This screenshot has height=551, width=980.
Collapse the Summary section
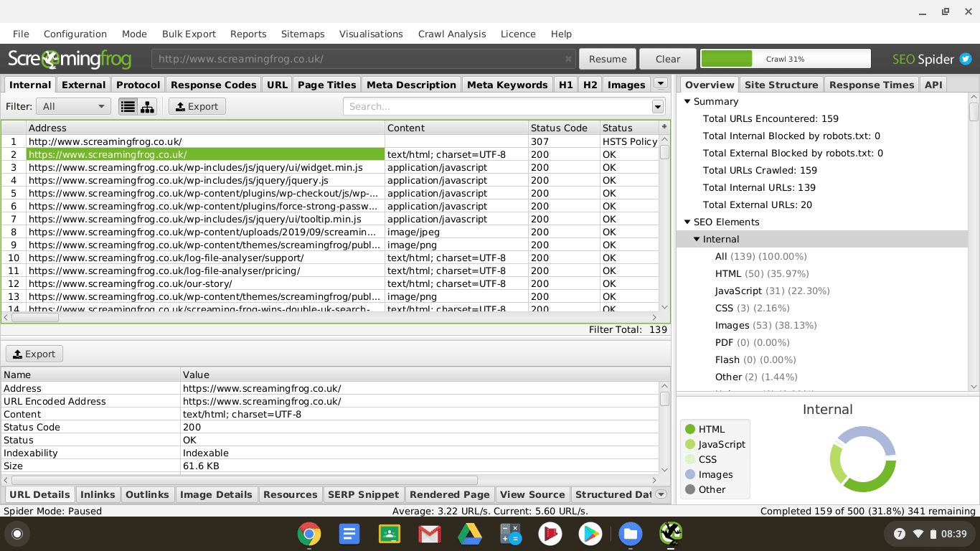[687, 101]
